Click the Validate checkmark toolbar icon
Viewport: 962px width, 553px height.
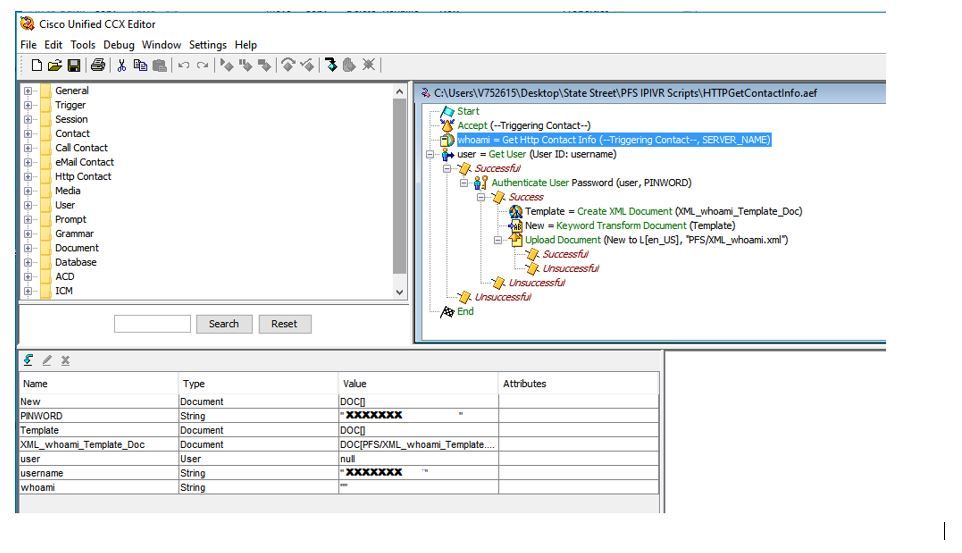pos(307,64)
